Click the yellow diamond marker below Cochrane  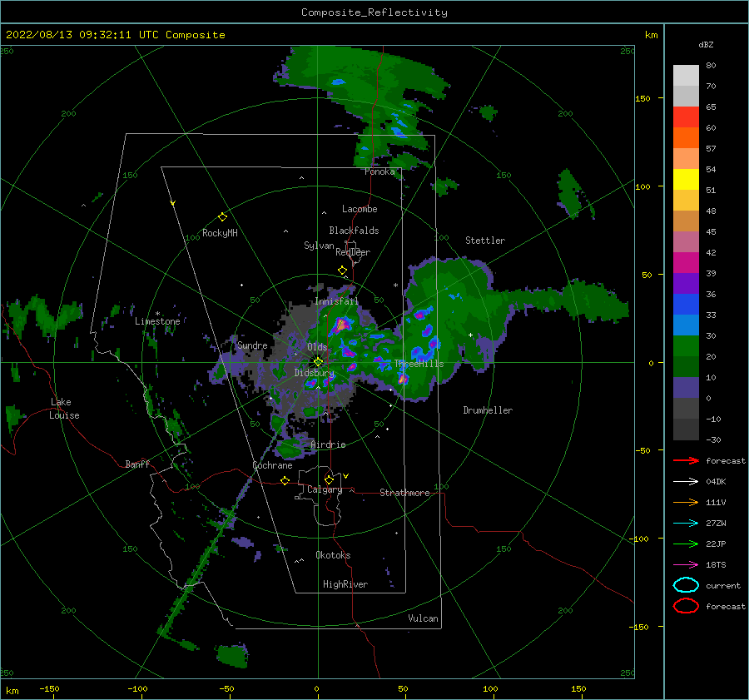[285, 480]
